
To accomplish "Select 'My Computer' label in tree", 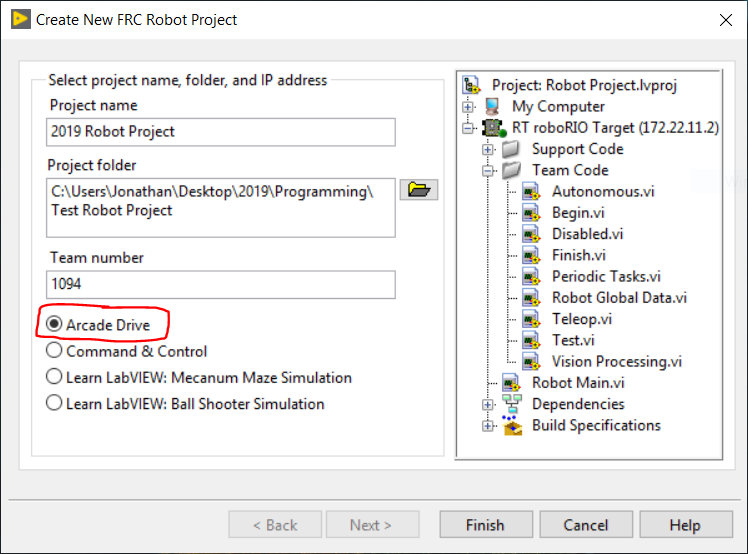I will click(x=558, y=106).
